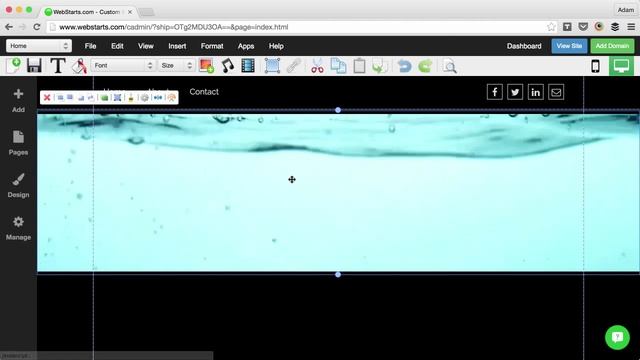Reload the page in the browser

tap(37, 27)
